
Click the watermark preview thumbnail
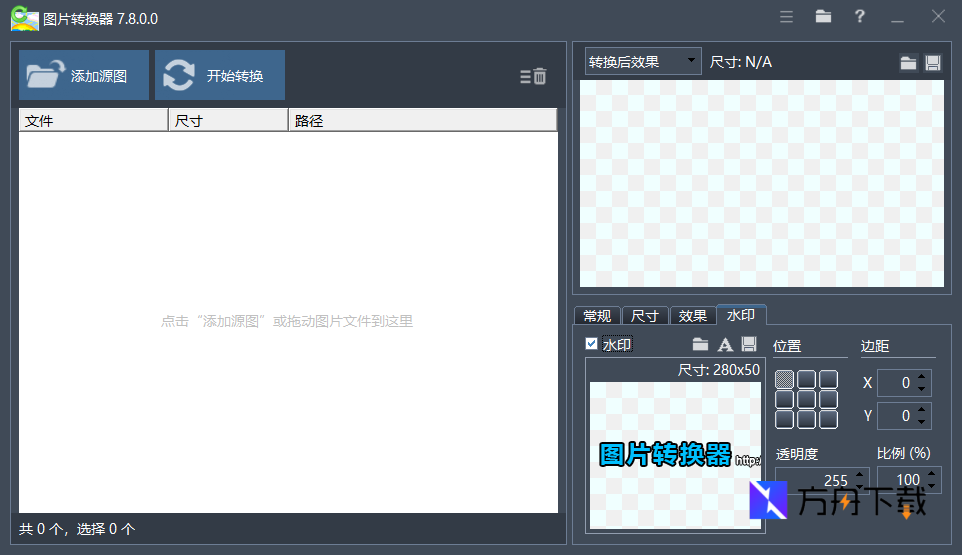point(675,455)
